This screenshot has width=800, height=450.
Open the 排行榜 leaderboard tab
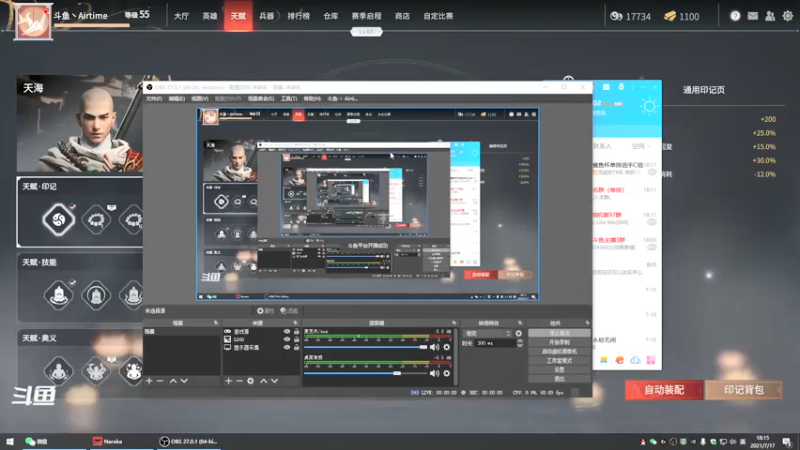(298, 16)
